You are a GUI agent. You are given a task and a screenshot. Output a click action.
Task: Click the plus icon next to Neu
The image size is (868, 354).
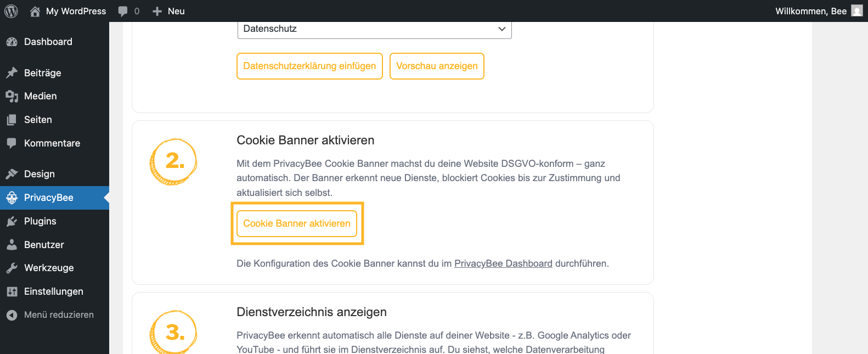(x=157, y=11)
